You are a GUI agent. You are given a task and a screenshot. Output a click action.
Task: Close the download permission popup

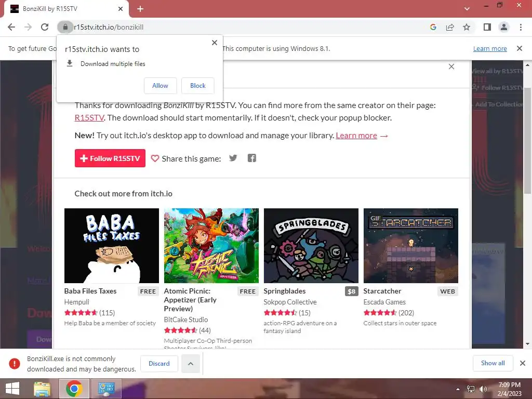[215, 43]
